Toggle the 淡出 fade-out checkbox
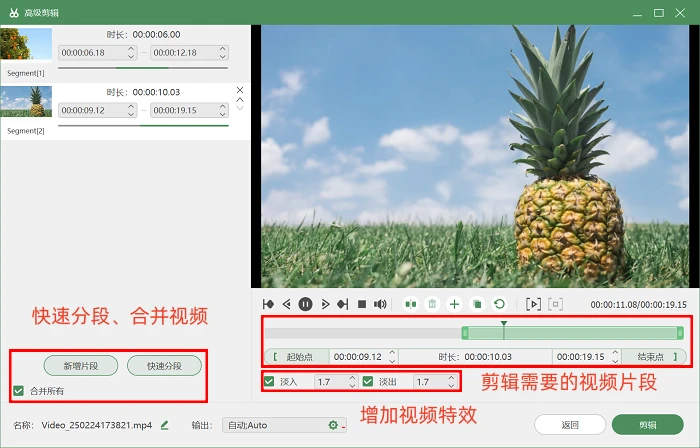The width and height of the screenshot is (700, 448). point(368,382)
